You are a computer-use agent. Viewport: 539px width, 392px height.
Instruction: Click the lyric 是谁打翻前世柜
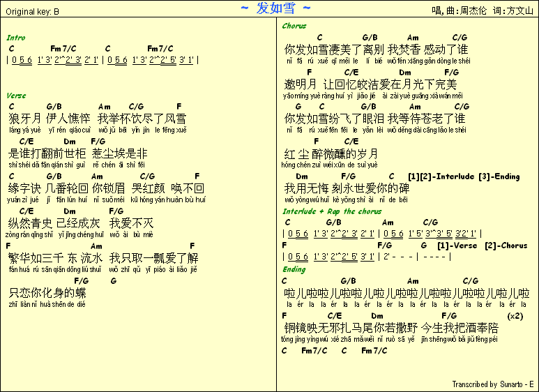(47, 153)
